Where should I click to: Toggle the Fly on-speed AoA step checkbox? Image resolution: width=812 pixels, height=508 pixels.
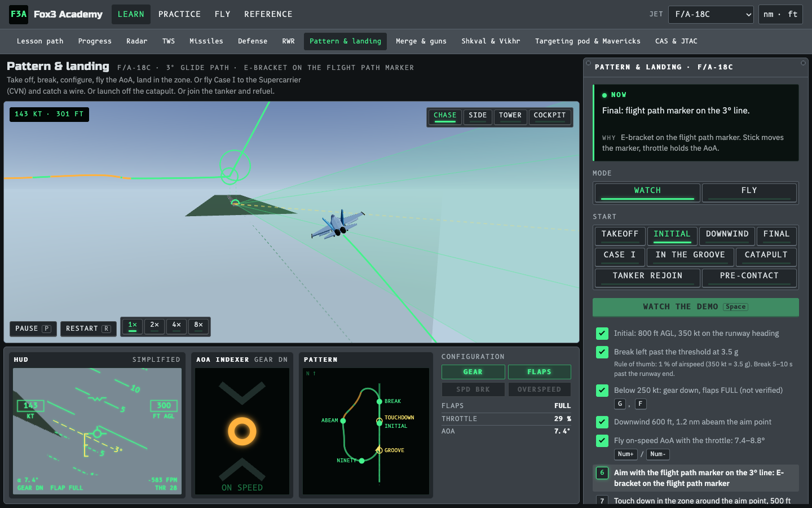(x=602, y=441)
